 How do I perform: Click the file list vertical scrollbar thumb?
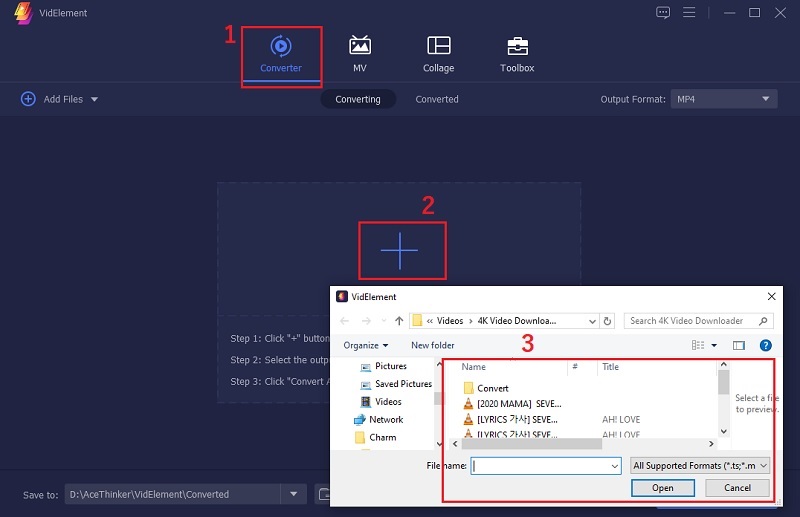(723, 382)
